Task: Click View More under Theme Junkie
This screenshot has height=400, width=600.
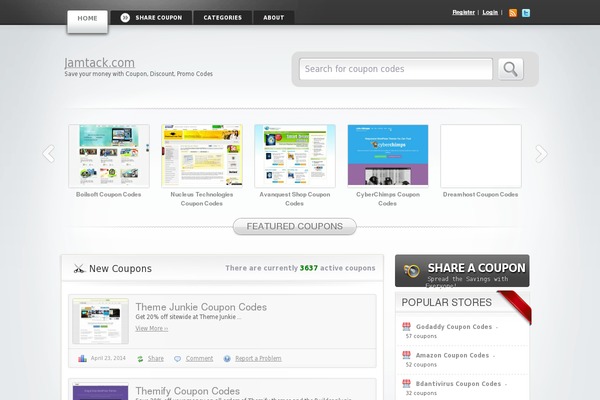Action: click(x=151, y=328)
